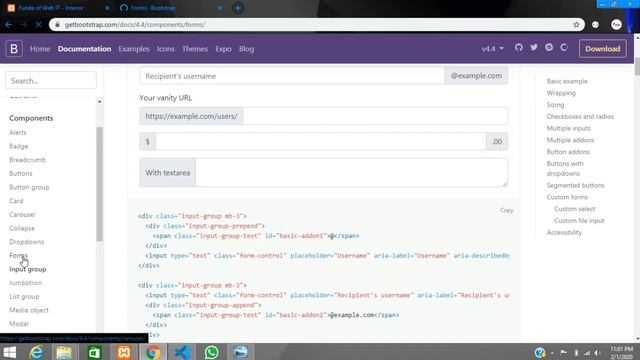The width and height of the screenshot is (640, 360).
Task: Open the Buttons component page
Action: click(21, 173)
